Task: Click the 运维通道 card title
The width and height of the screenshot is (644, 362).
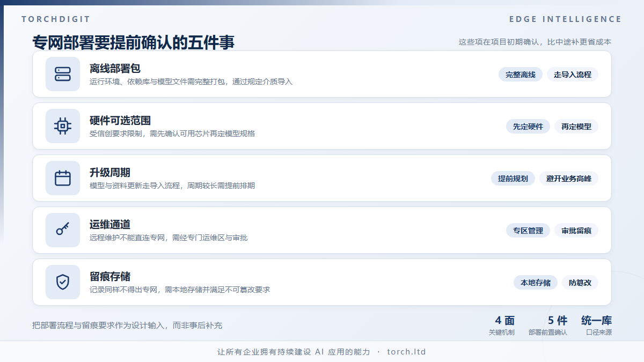Action: pyautogui.click(x=110, y=225)
